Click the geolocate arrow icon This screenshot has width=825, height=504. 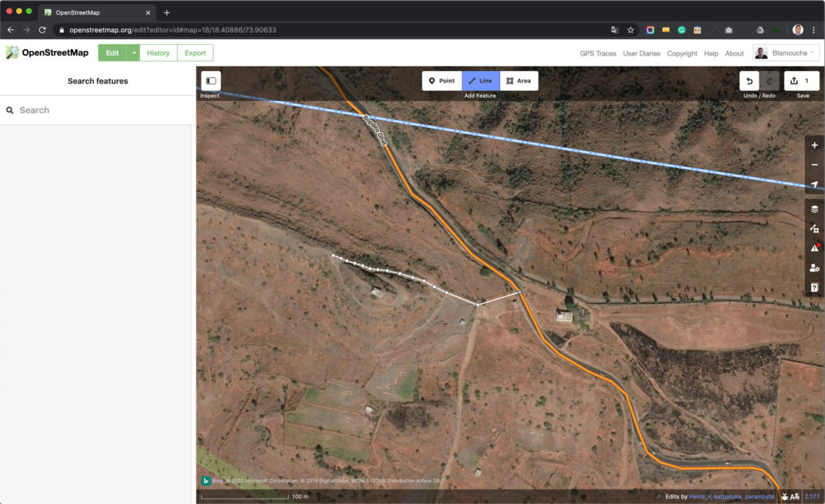(814, 185)
